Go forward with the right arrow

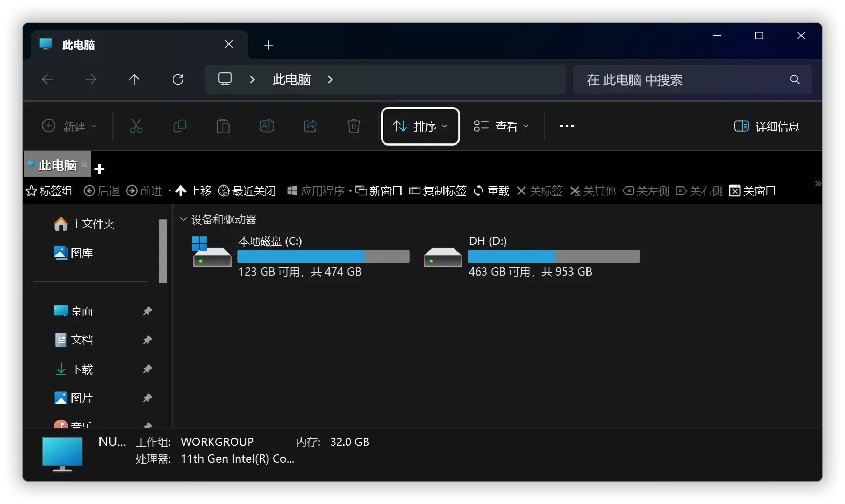[91, 79]
